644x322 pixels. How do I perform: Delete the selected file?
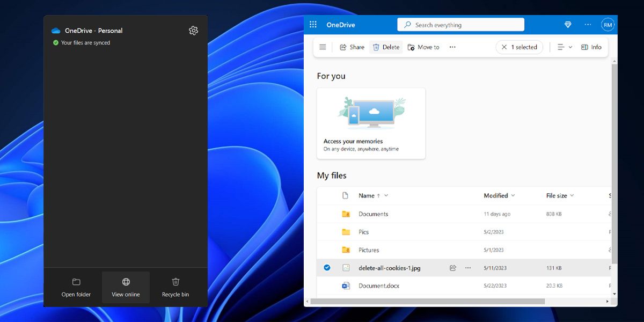(386, 47)
